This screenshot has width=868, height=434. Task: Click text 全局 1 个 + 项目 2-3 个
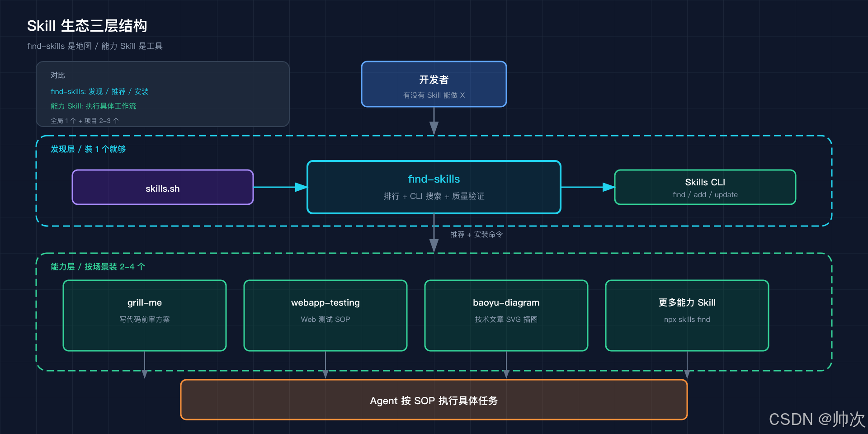tap(85, 121)
